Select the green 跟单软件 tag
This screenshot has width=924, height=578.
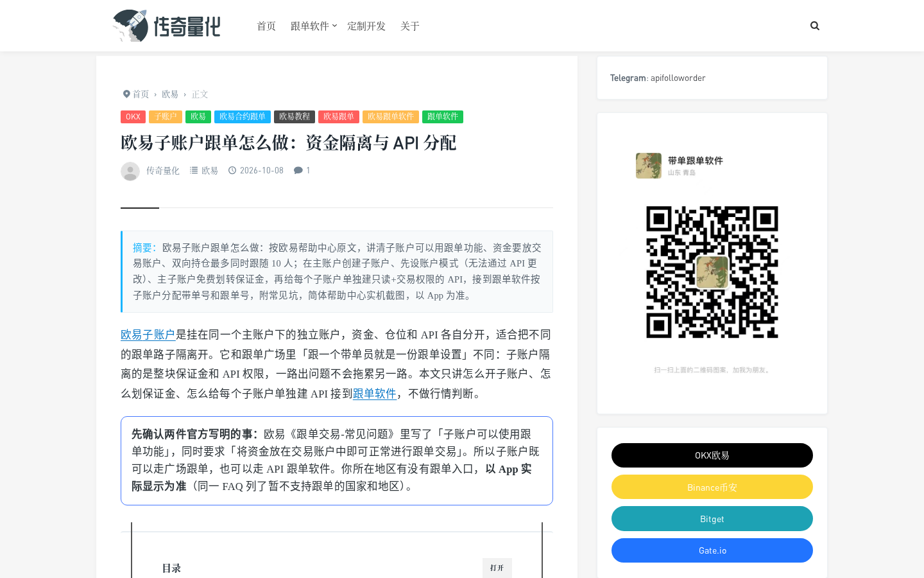click(443, 117)
